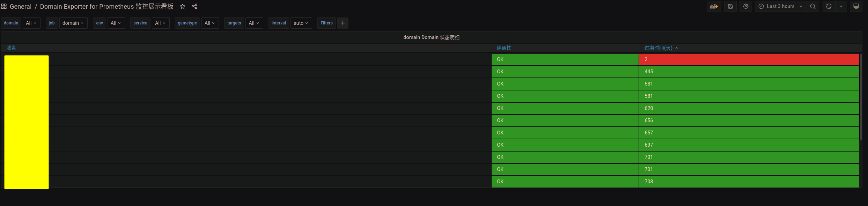Viewport: 868px width, 206px height.
Task: Star this dashboard as favorite
Action: point(183,6)
